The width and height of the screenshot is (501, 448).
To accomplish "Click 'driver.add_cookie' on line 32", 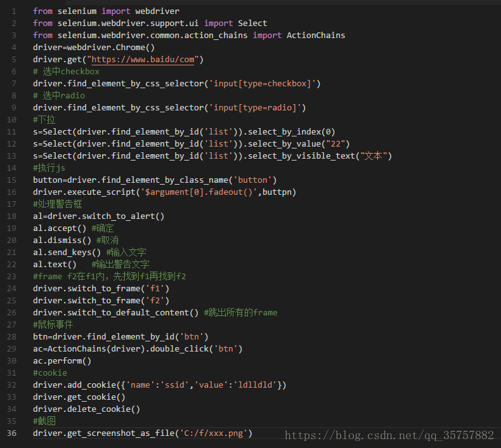I will (x=74, y=385).
